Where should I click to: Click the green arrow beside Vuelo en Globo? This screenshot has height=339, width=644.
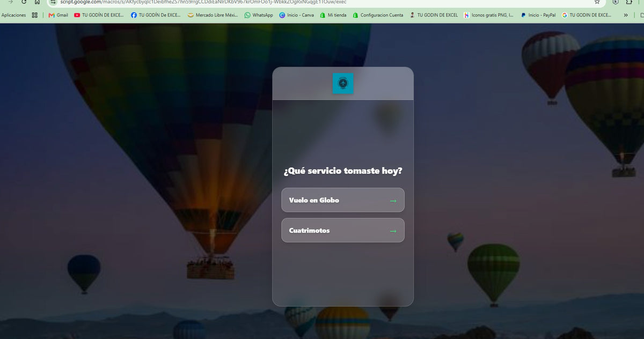[393, 201]
